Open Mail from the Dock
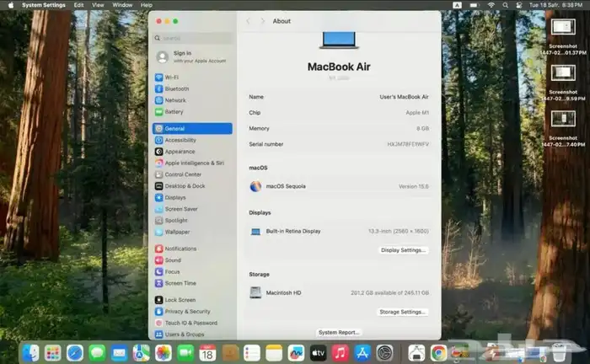The height and width of the screenshot is (364, 590). [120, 353]
